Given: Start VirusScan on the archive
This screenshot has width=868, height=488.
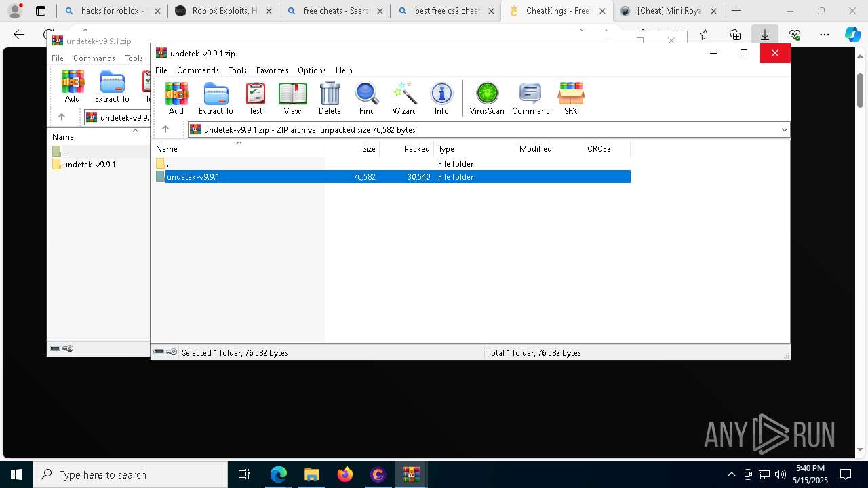Looking at the screenshot, I should pyautogui.click(x=487, y=98).
